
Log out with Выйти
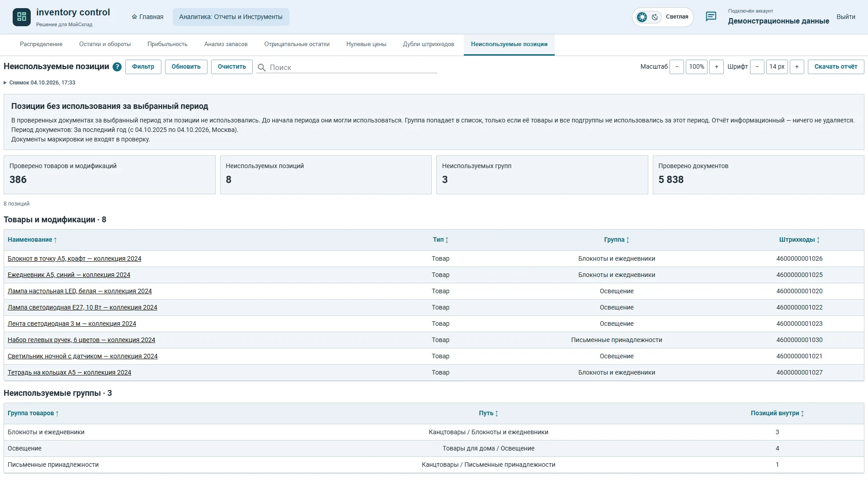[846, 17]
